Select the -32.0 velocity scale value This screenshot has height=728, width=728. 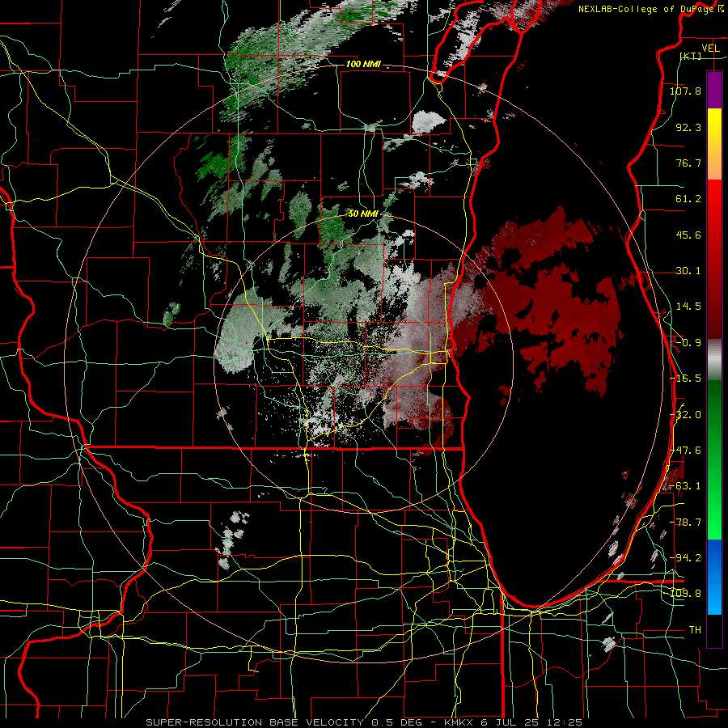(685, 415)
